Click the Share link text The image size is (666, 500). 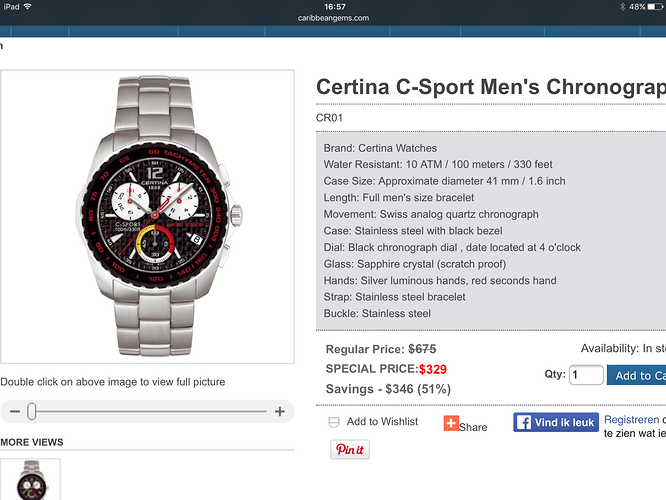pos(473,427)
